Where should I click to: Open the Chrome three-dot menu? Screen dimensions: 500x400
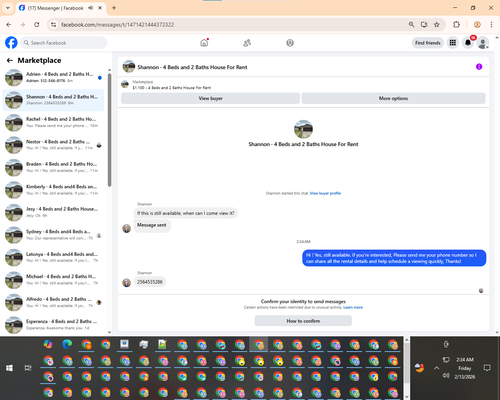(x=491, y=25)
